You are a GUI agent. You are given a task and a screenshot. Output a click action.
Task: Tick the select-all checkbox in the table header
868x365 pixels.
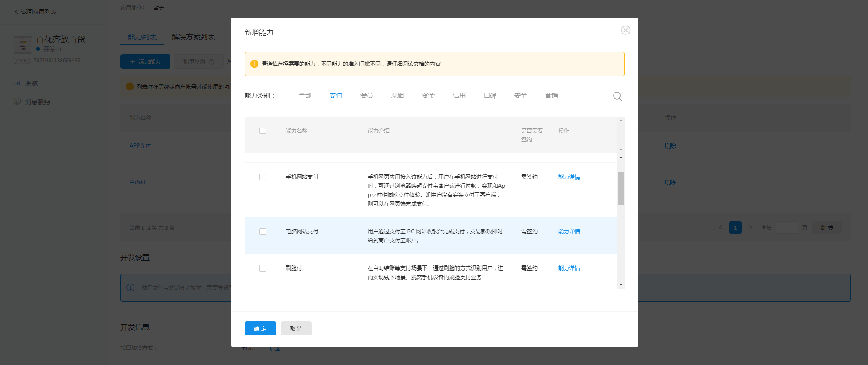point(262,131)
